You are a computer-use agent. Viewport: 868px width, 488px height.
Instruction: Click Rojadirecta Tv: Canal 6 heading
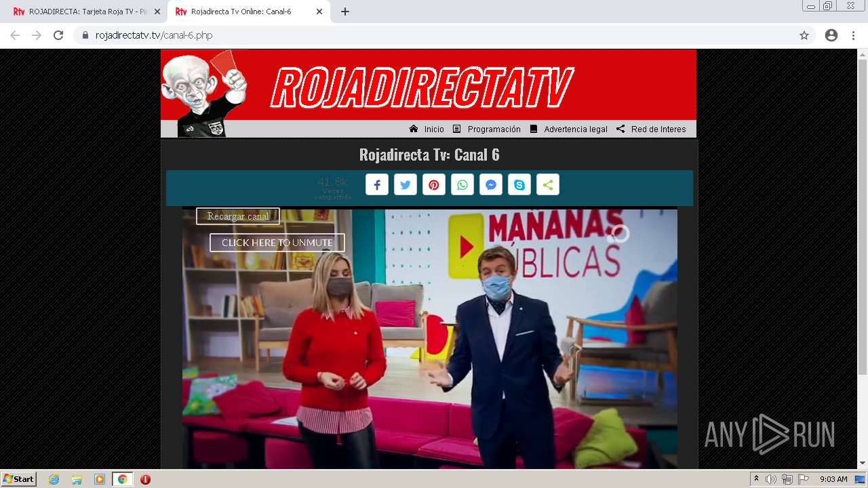pyautogui.click(x=429, y=155)
